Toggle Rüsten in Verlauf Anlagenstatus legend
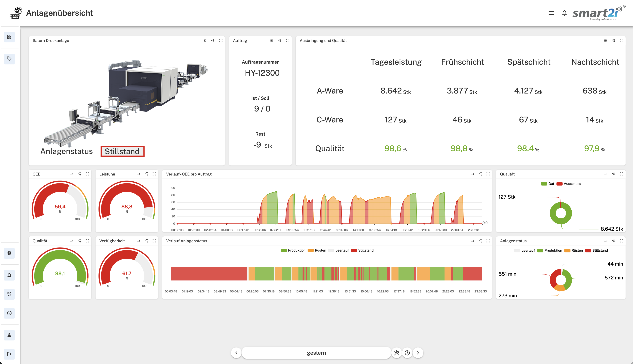633x364 pixels. pos(317,250)
